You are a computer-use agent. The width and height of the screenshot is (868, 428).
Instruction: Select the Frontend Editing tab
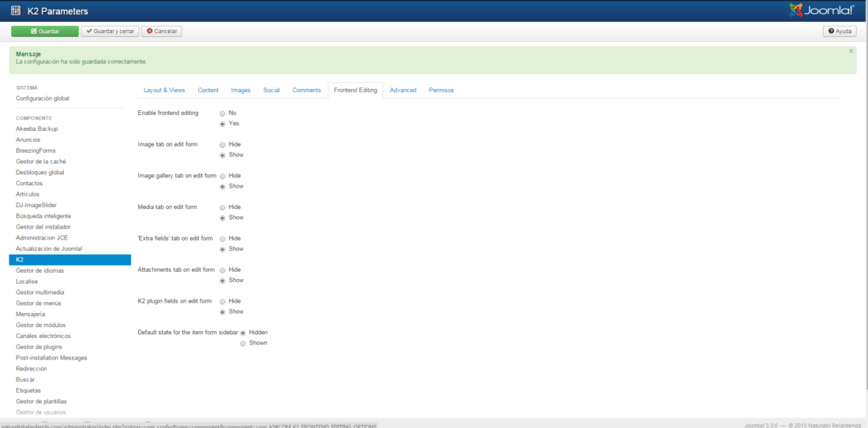355,90
